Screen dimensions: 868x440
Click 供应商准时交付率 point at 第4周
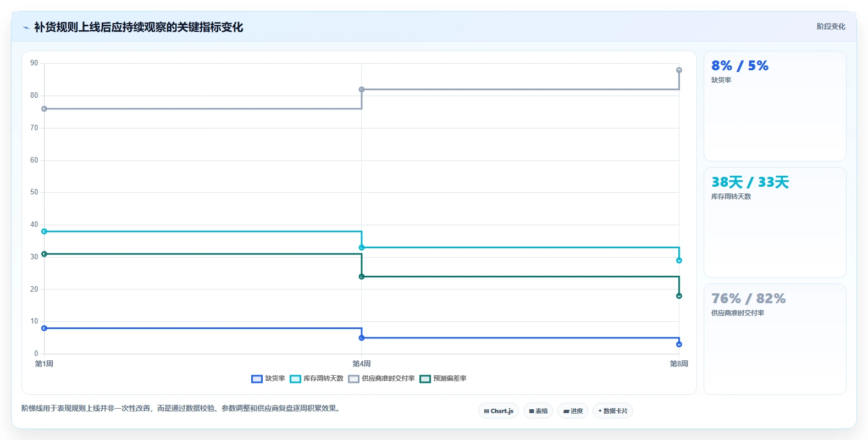362,90
